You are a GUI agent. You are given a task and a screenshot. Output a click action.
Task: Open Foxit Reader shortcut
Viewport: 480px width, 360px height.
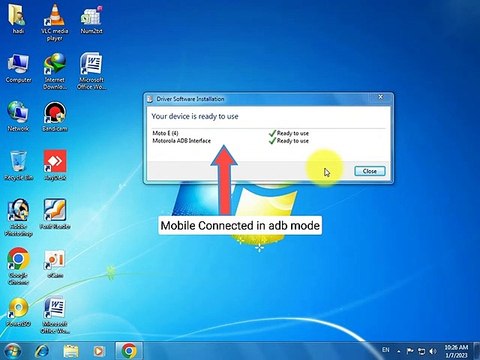point(55,214)
